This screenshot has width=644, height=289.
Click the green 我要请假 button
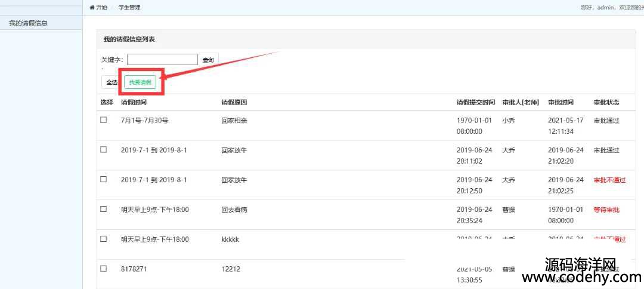click(x=140, y=82)
